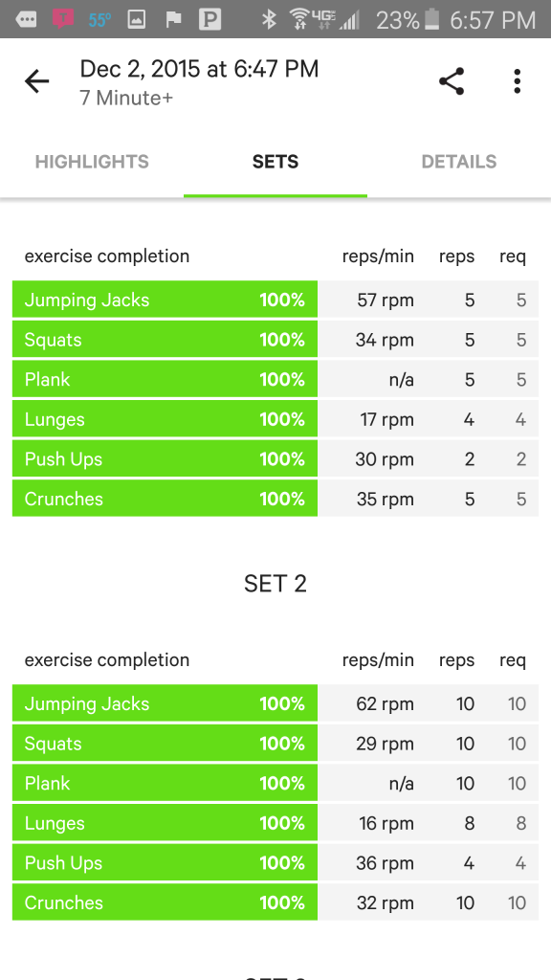Tap the 55° weather notification icon
The width and height of the screenshot is (551, 980).
[x=99, y=20]
